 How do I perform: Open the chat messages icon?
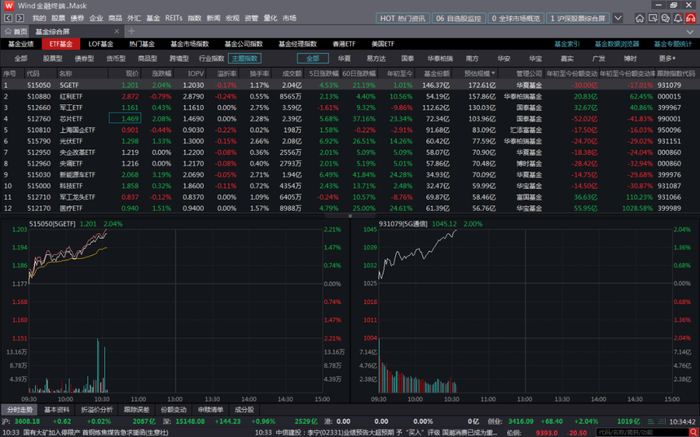pos(666,18)
